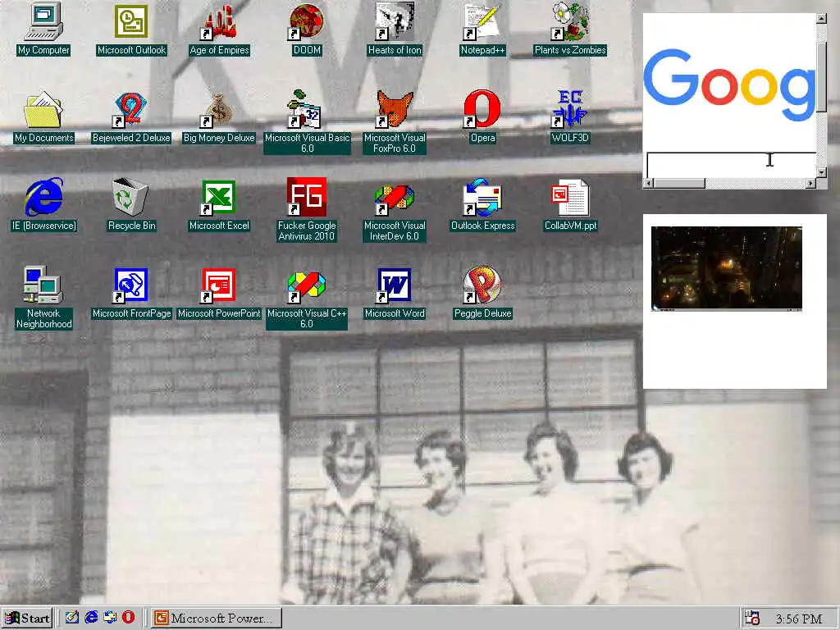Launch Opera from the quick launch bar
This screenshot has height=630, width=840.
coord(129,618)
